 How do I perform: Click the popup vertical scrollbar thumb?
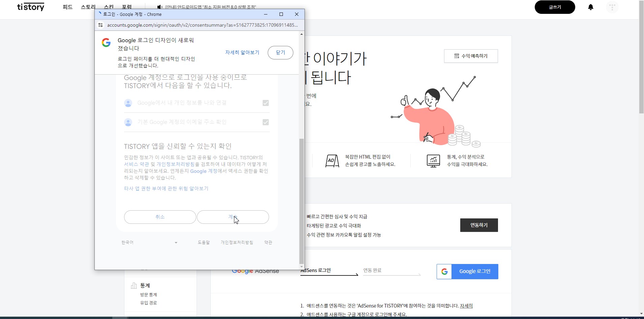coord(301,201)
